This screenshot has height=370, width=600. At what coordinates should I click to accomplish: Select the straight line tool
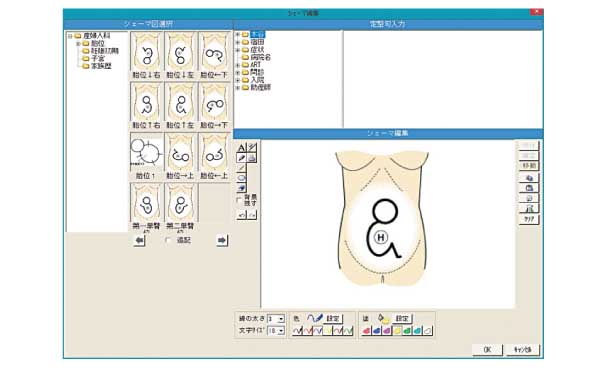pos(241,168)
